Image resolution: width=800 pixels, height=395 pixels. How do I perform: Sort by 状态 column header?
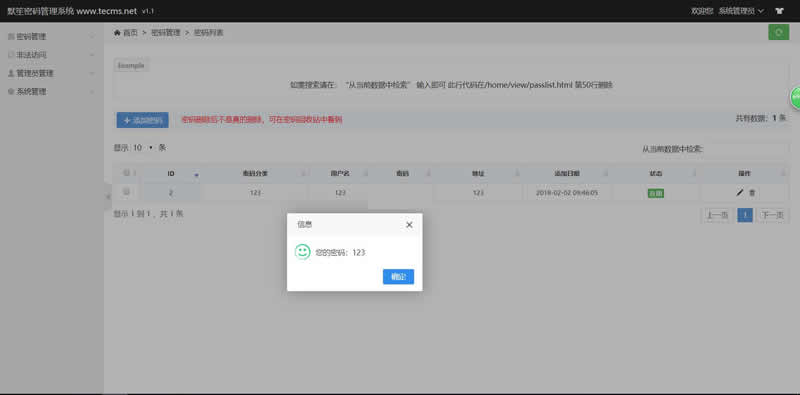(x=656, y=174)
